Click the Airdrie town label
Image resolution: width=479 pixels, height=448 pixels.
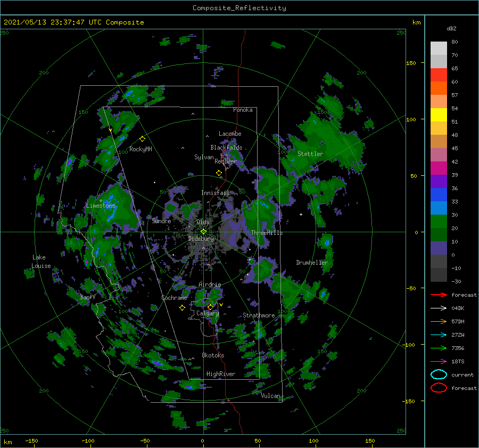[x=210, y=284]
